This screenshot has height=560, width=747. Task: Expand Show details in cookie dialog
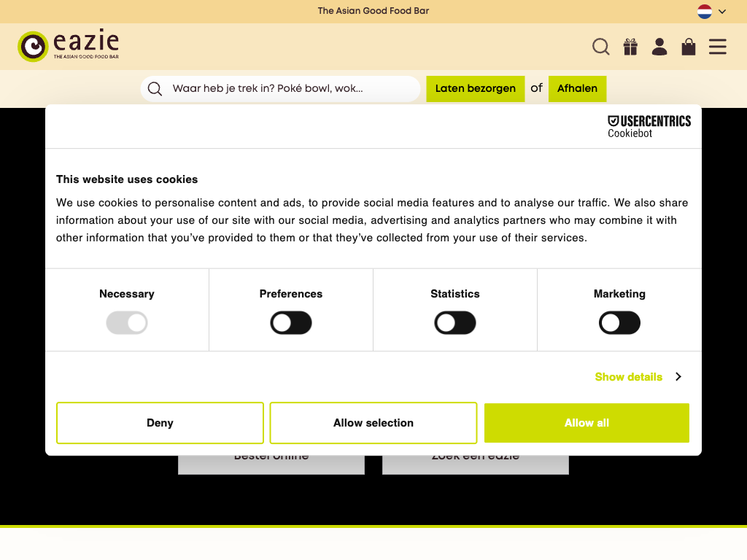click(x=638, y=377)
